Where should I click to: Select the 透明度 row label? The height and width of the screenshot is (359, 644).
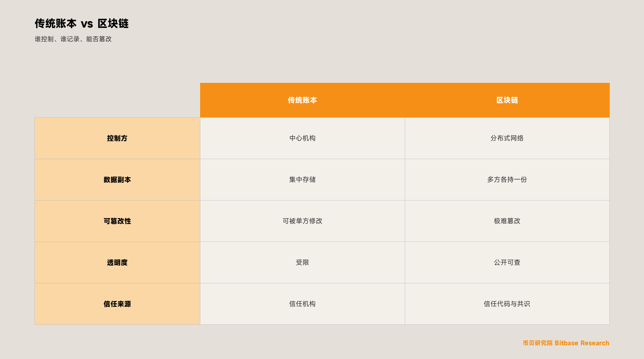117,262
